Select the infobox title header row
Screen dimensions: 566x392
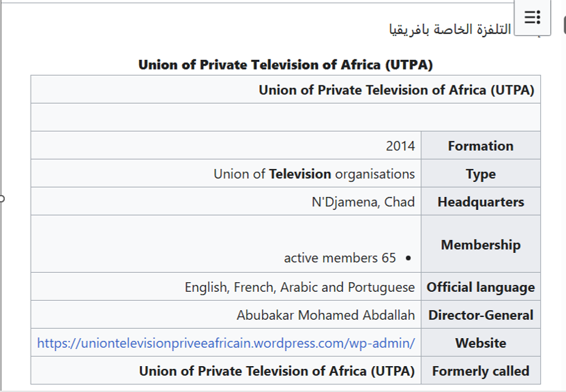[x=396, y=90]
